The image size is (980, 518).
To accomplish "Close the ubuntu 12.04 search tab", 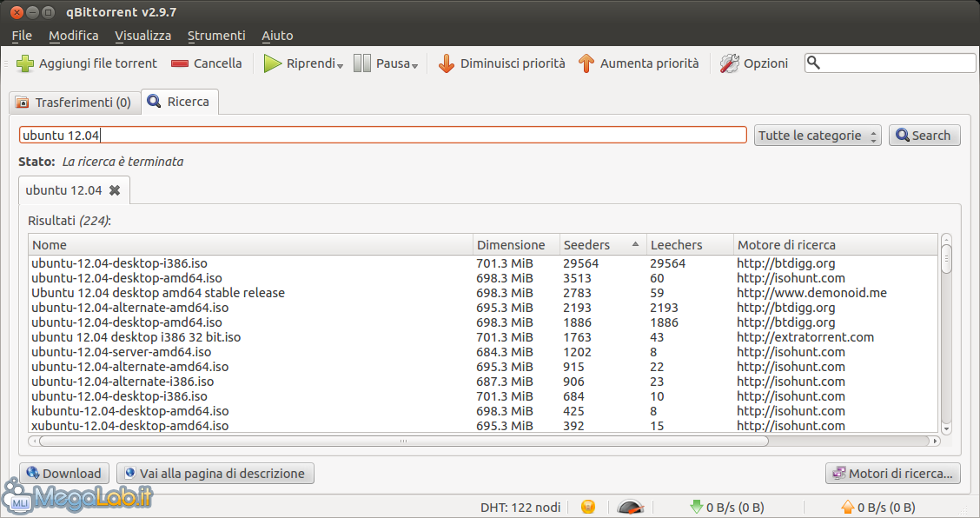I will [115, 190].
